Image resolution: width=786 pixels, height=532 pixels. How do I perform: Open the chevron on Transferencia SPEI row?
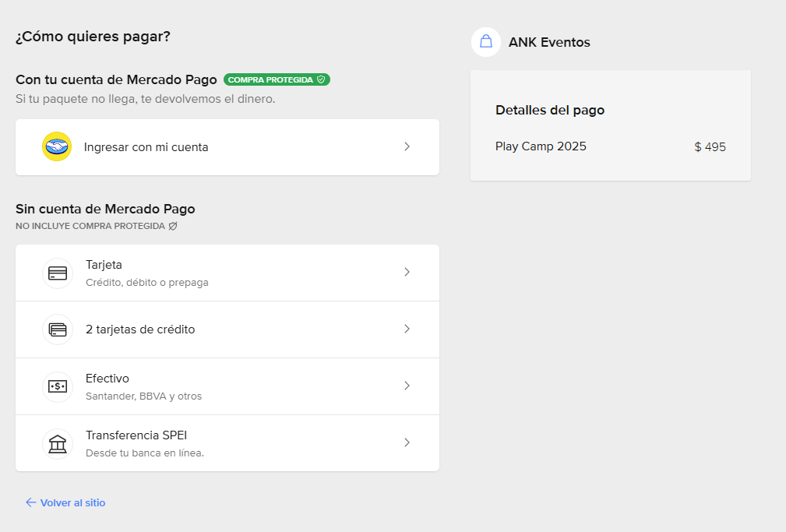[x=407, y=442]
